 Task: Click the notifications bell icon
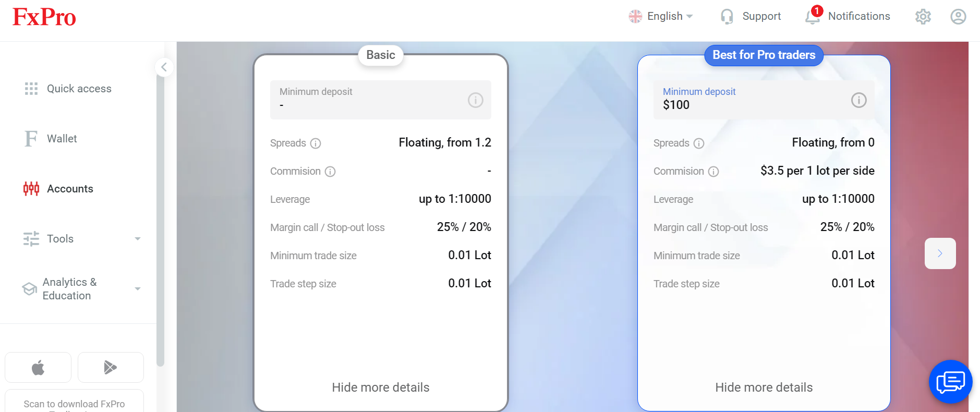tap(812, 17)
